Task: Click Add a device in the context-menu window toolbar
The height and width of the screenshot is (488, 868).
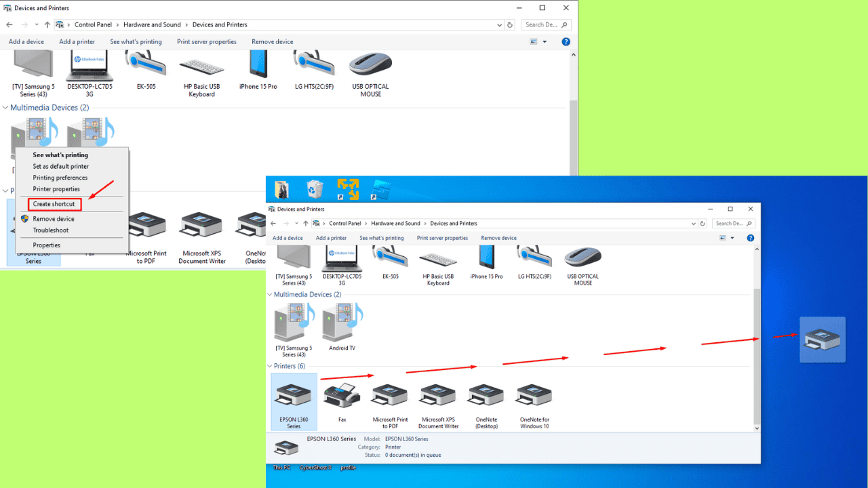Action: [26, 42]
